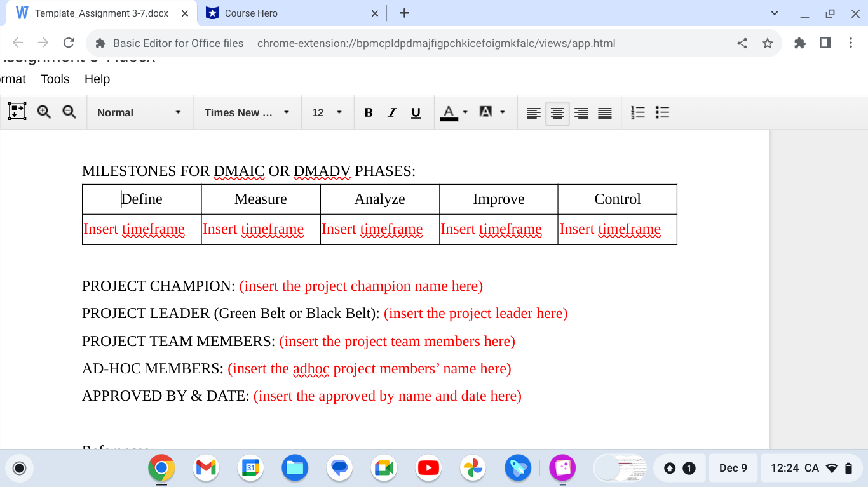This screenshot has height=487, width=868.
Task: Align the text to the left
Action: pos(533,112)
